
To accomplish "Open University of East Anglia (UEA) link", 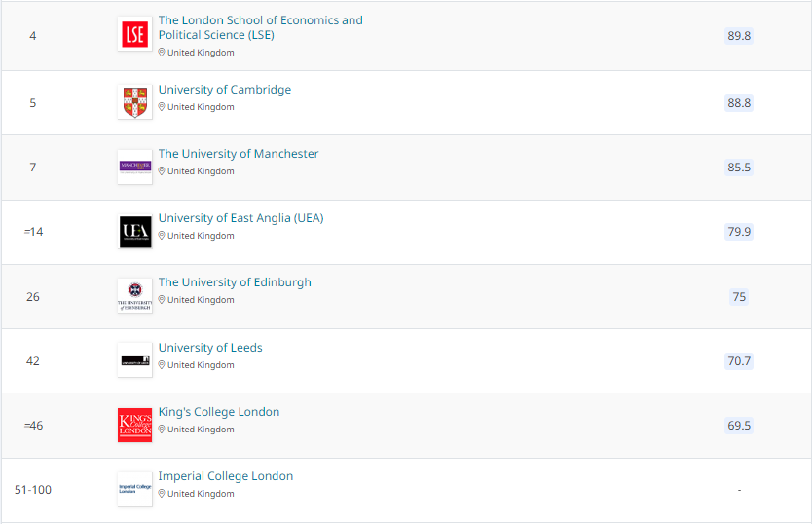I will 240,218.
